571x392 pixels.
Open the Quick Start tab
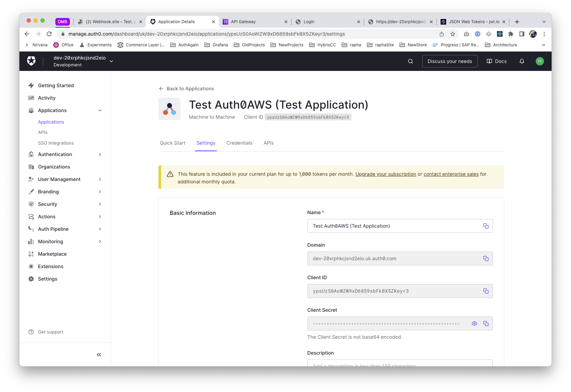point(172,143)
